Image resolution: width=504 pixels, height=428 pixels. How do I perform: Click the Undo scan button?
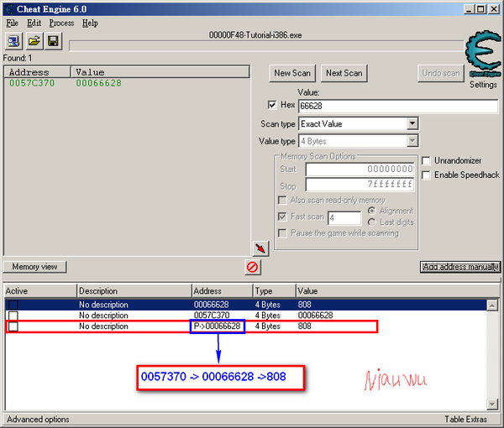pyautogui.click(x=441, y=73)
